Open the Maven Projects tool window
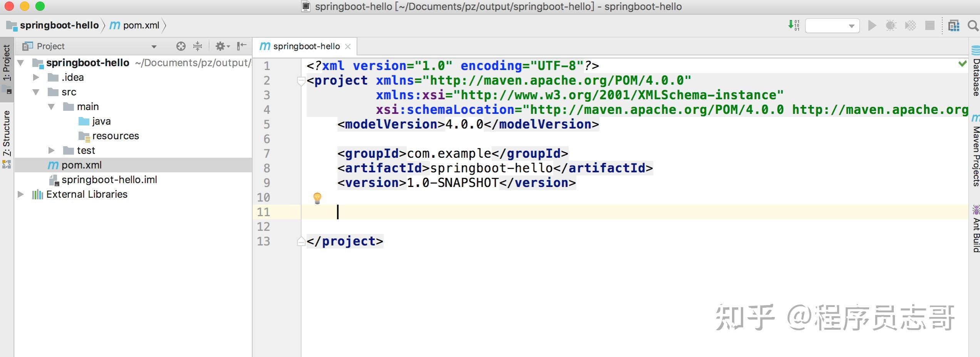Image resolution: width=980 pixels, height=357 pixels. tap(975, 151)
